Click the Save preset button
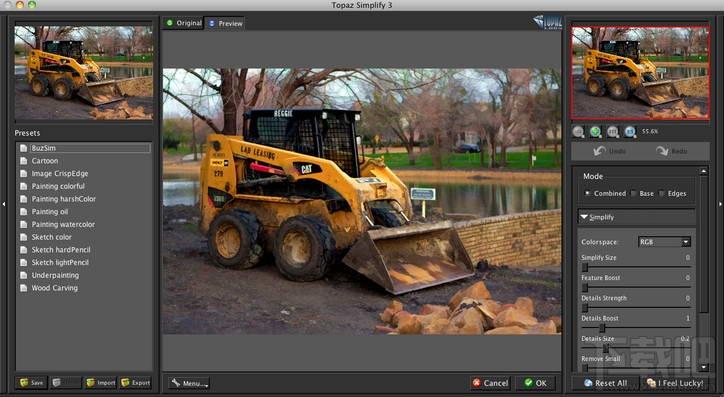 point(32,383)
